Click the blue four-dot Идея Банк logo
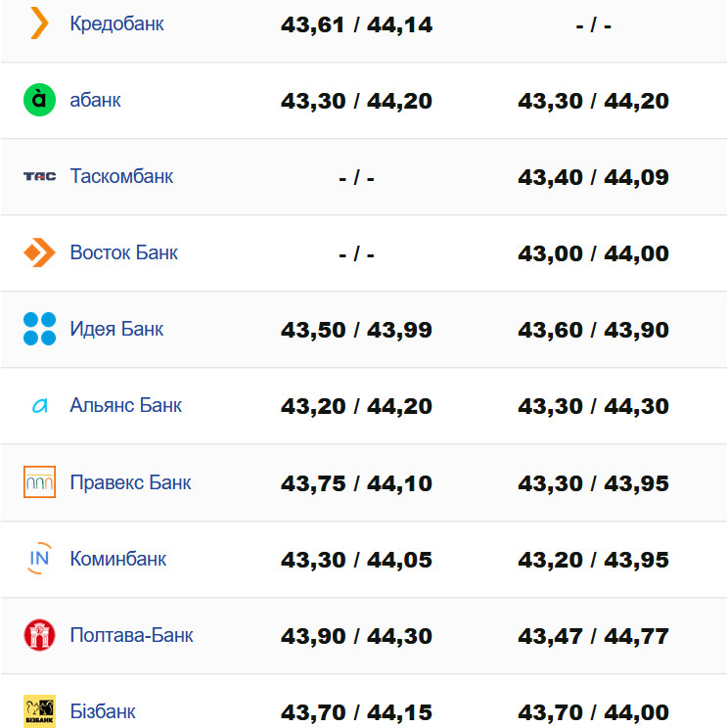The height and width of the screenshot is (728, 727). pos(39,329)
